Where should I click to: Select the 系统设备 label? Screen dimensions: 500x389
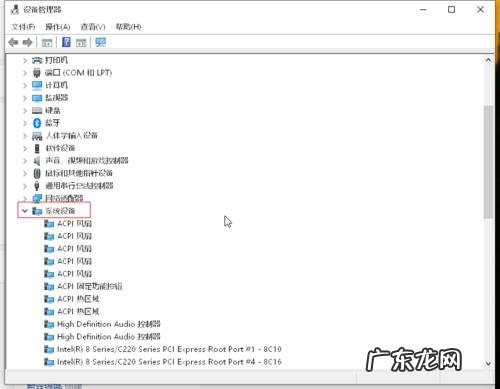coord(60,211)
